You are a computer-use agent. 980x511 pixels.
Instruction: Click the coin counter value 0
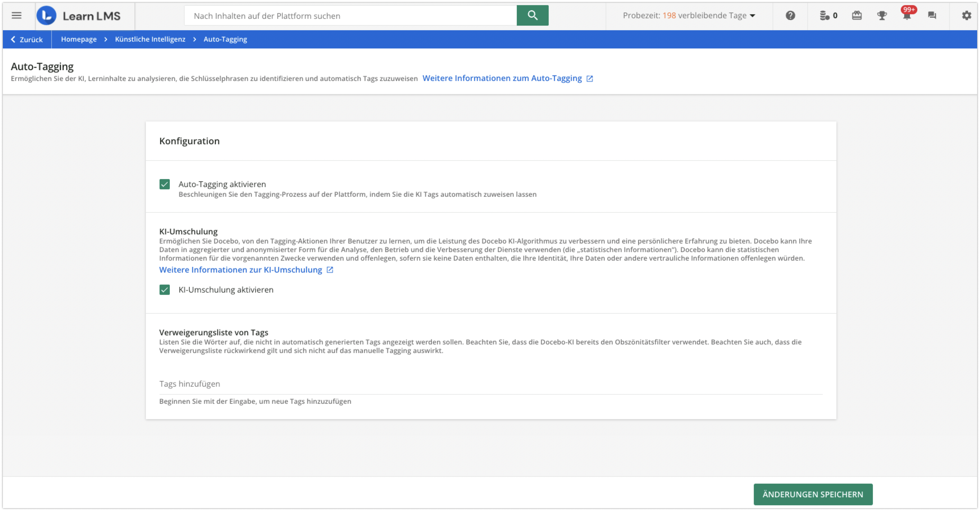(x=835, y=16)
